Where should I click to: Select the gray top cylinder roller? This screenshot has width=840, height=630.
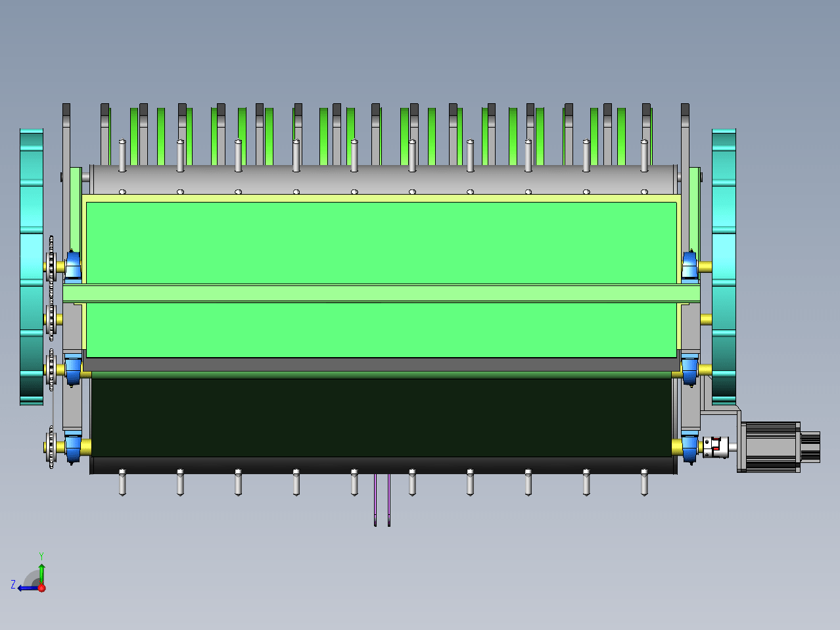coord(385,179)
